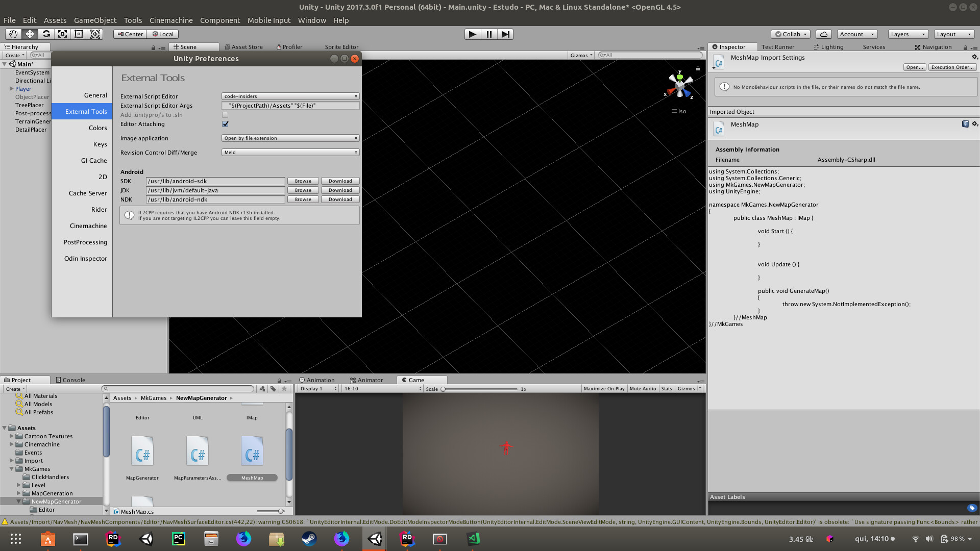Select the Rotate tool
The image size is (980, 551).
pyautogui.click(x=46, y=34)
